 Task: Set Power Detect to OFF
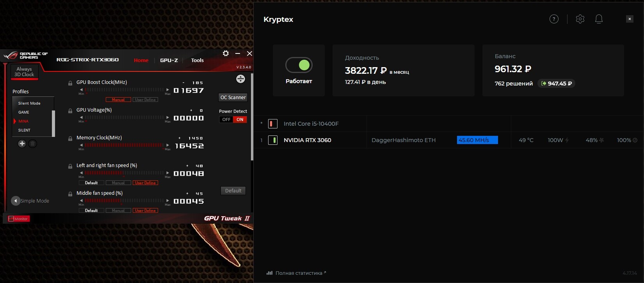226,119
